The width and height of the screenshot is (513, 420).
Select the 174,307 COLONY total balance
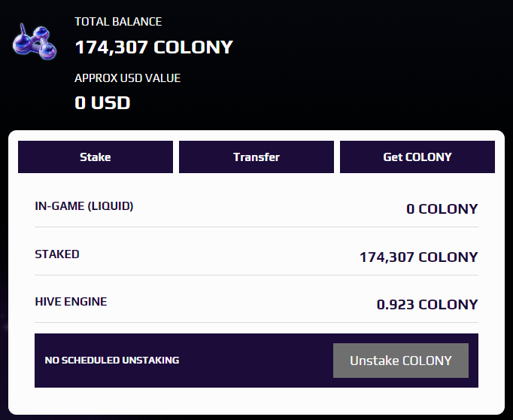pos(153,47)
